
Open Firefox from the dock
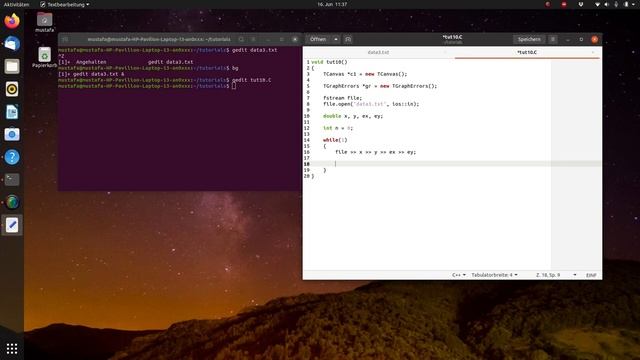(12, 21)
